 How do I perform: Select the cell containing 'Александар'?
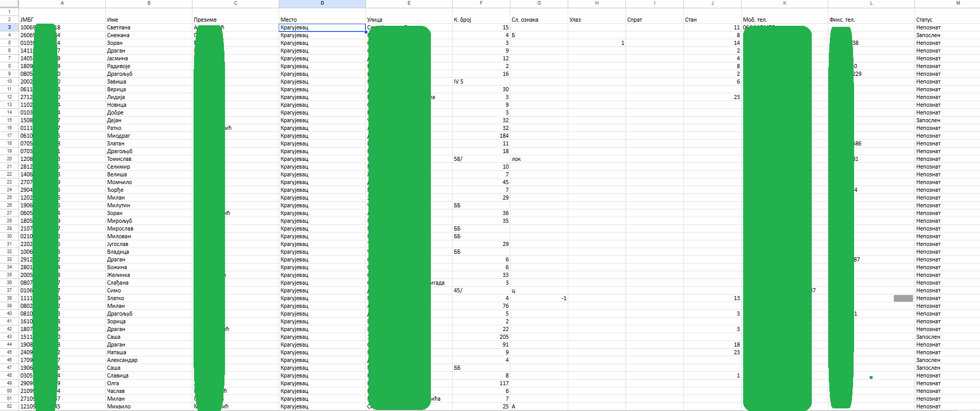coord(149,360)
